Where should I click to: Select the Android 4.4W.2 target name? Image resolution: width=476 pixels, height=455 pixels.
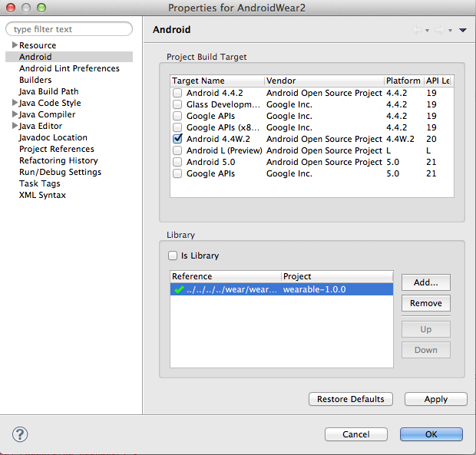pyautogui.click(x=218, y=139)
